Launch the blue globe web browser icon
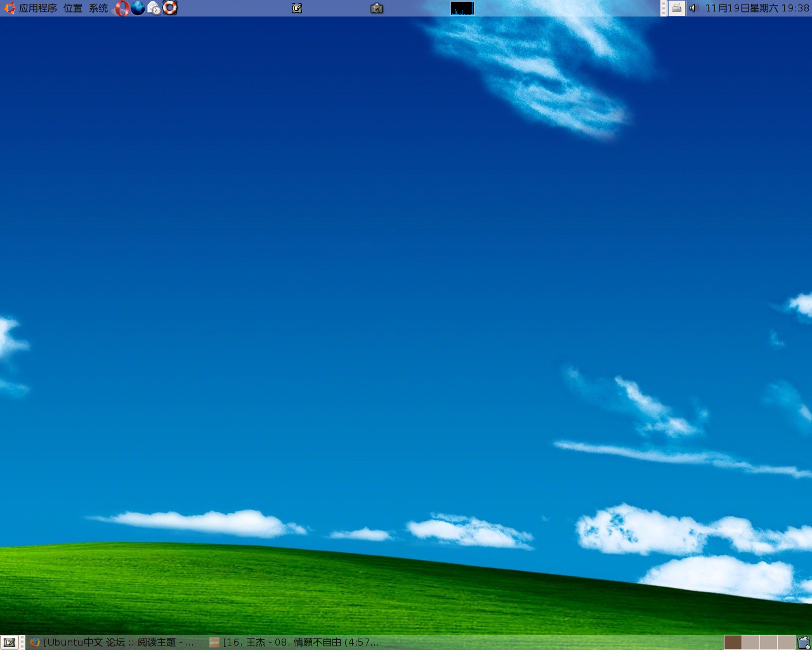This screenshot has width=812, height=650. [x=138, y=8]
